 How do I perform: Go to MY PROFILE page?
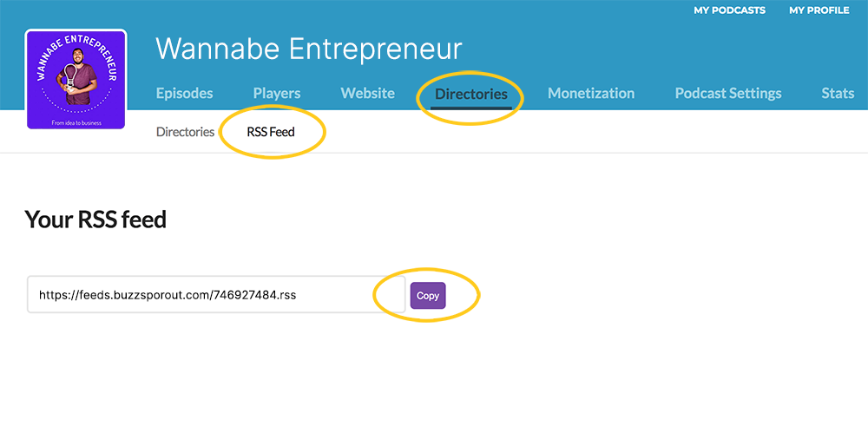pyautogui.click(x=819, y=10)
